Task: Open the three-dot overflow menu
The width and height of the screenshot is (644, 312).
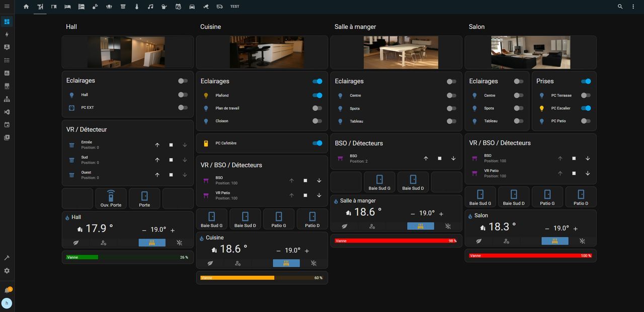Action: pyautogui.click(x=633, y=7)
